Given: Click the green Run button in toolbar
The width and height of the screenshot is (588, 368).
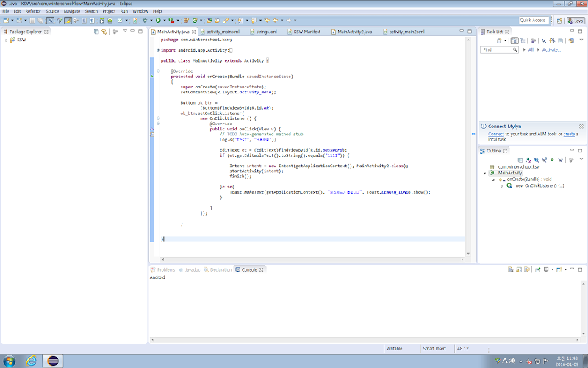Looking at the screenshot, I should point(158,21).
